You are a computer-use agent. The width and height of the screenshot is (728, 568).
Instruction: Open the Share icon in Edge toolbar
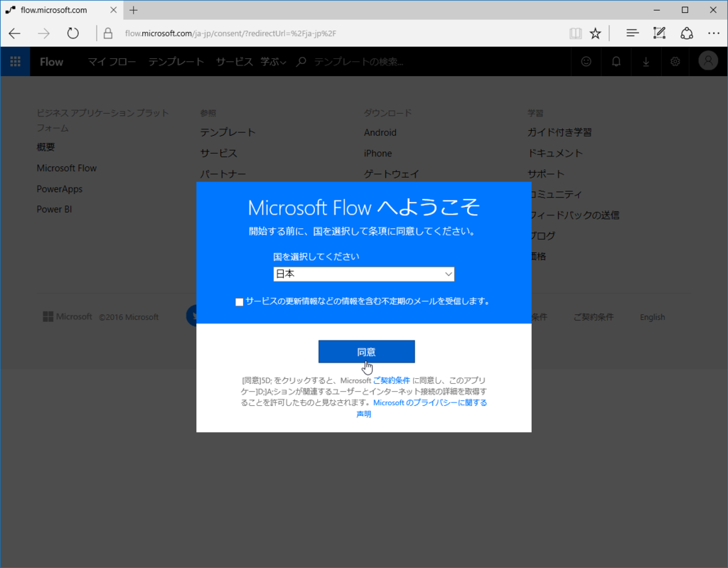click(686, 33)
